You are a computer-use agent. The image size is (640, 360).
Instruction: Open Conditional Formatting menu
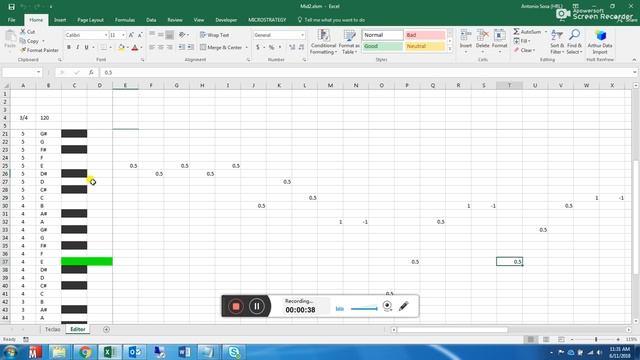coord(323,42)
